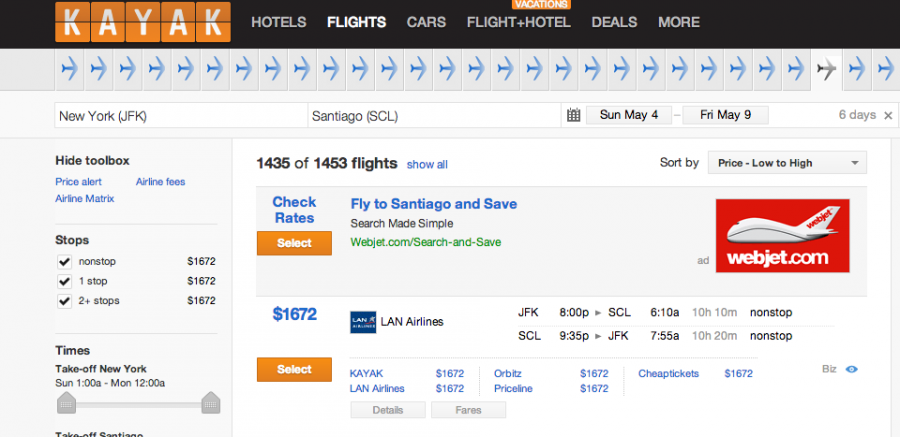Click the KAYAK logo
Screen dimensions: 900x437
point(143,24)
